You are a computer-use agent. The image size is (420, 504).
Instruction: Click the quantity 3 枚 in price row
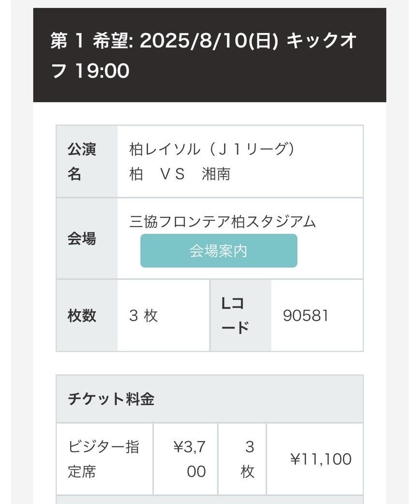point(242,459)
